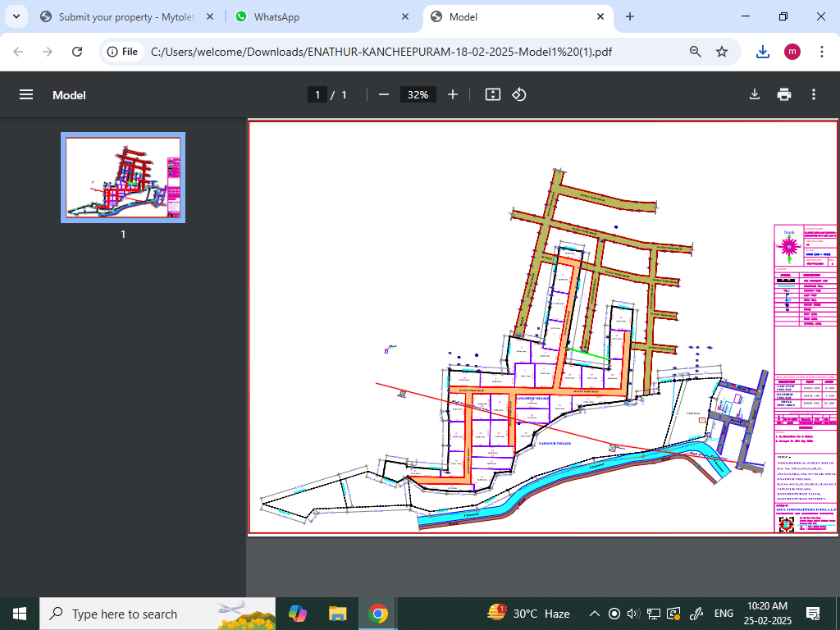Viewport: 840px width, 630px height.
Task: Reload the current page
Action: click(77, 52)
